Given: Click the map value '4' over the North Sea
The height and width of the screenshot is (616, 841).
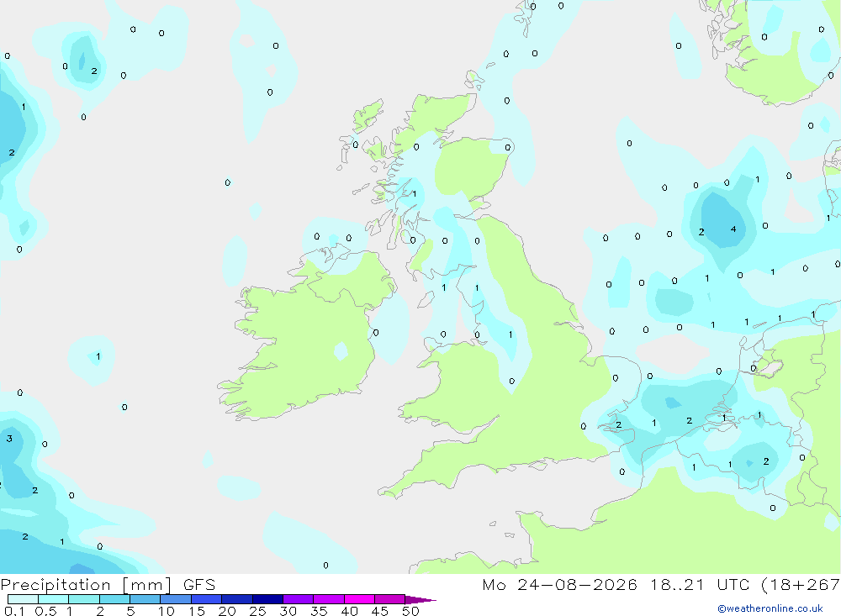Looking at the screenshot, I should tap(733, 229).
